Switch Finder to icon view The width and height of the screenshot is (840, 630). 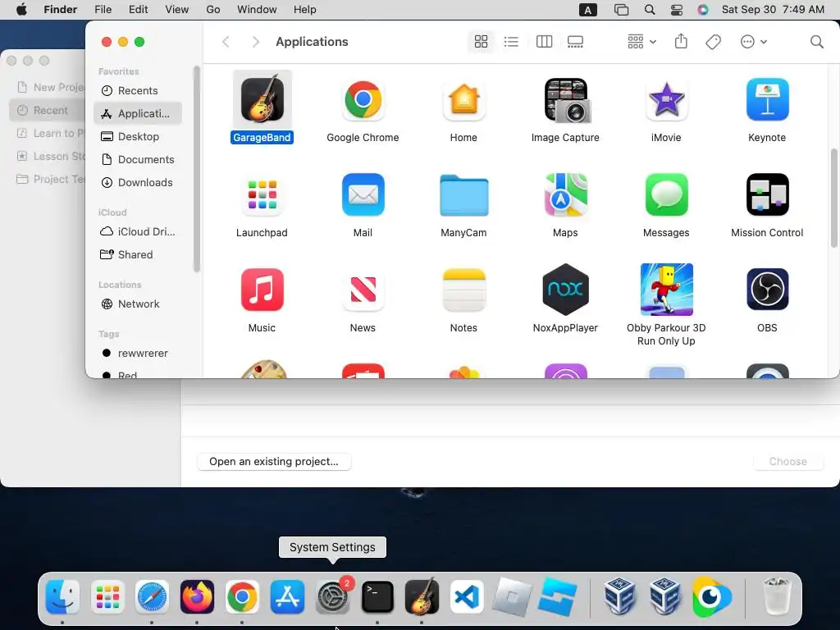click(x=481, y=42)
